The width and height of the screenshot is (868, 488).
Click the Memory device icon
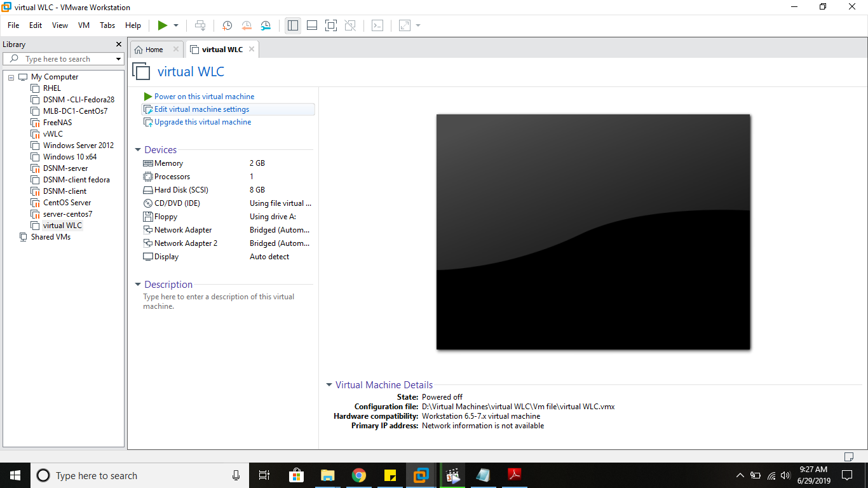pyautogui.click(x=148, y=163)
